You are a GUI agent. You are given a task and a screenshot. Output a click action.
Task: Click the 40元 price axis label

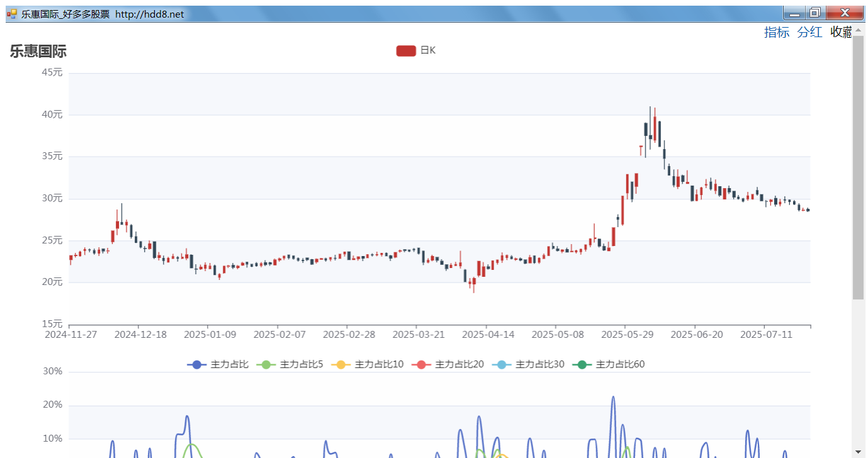(x=52, y=114)
